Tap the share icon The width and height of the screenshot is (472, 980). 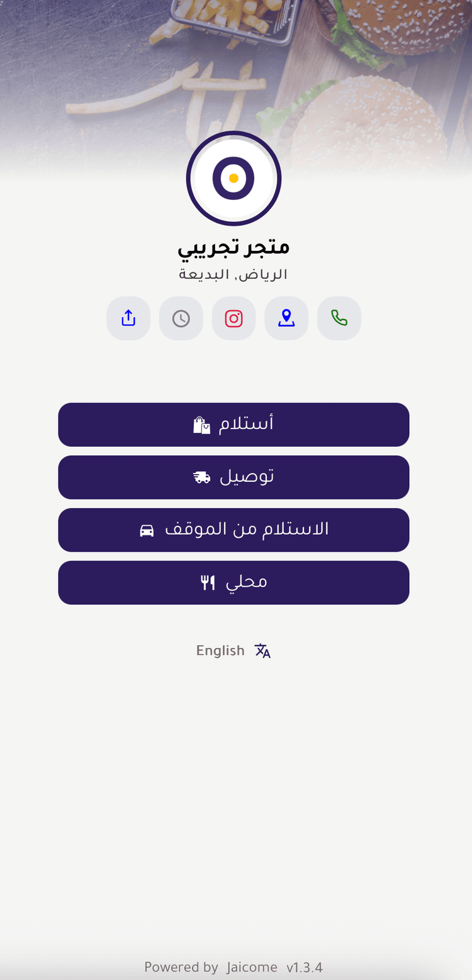click(x=128, y=318)
